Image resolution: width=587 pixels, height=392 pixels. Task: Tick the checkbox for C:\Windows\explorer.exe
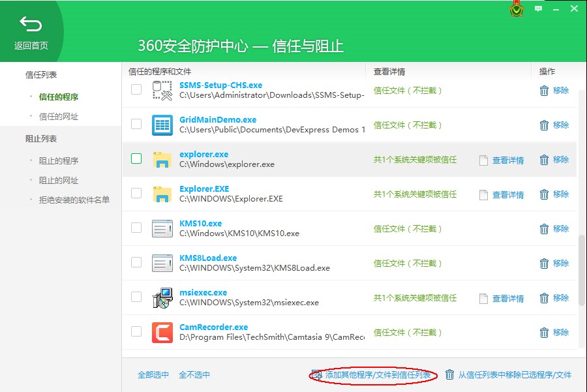136,158
